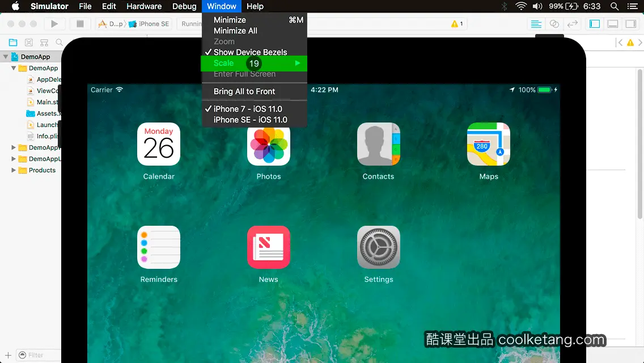Select iPhone SE - iOS 11.0 window
The image size is (644, 363).
[254, 120]
